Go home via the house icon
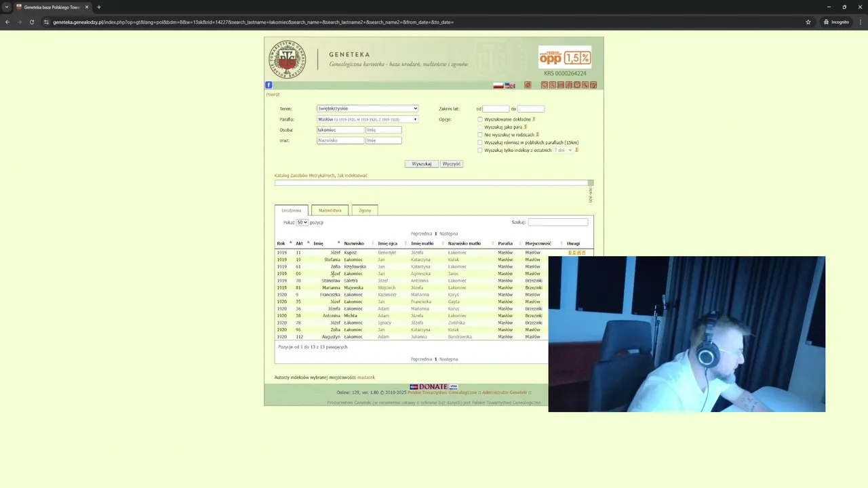The image size is (868, 488). tap(528, 85)
